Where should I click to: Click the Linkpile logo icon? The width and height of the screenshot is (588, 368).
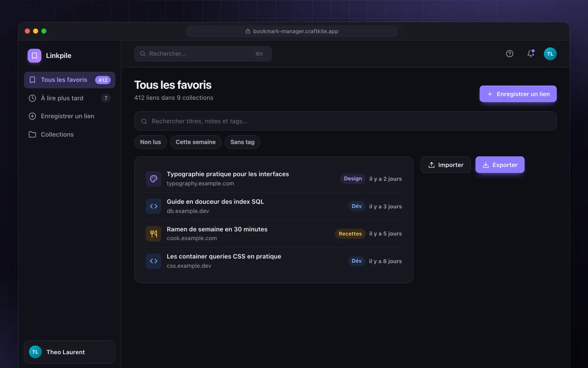click(x=34, y=56)
